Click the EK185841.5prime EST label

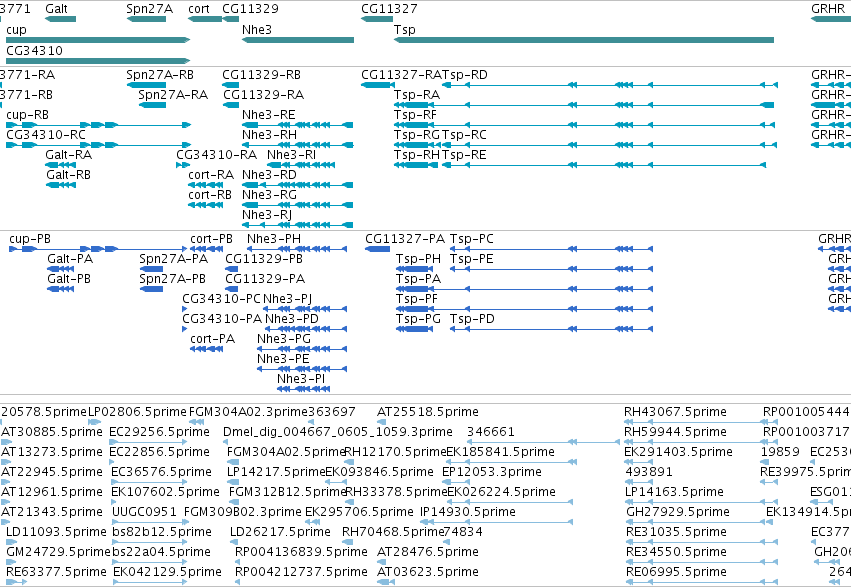point(500,452)
